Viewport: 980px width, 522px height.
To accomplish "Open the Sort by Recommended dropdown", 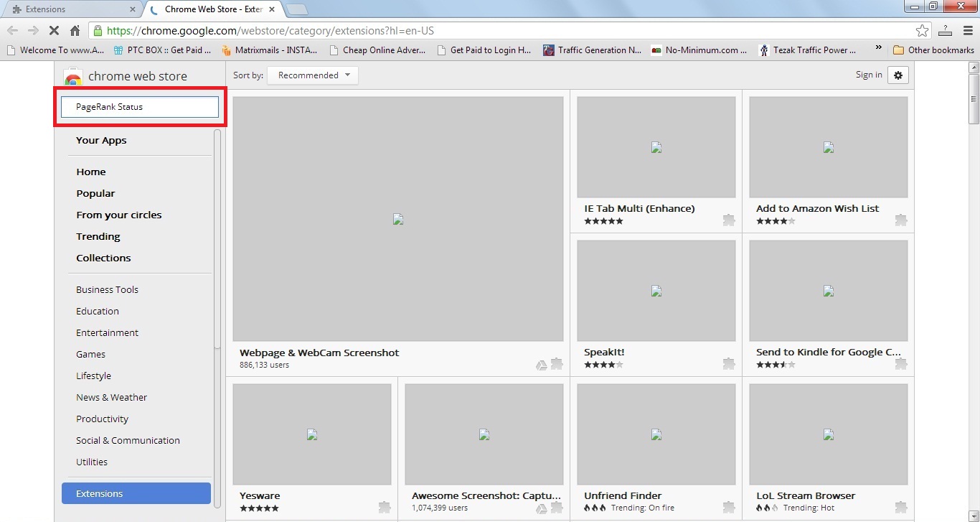I will click(313, 75).
